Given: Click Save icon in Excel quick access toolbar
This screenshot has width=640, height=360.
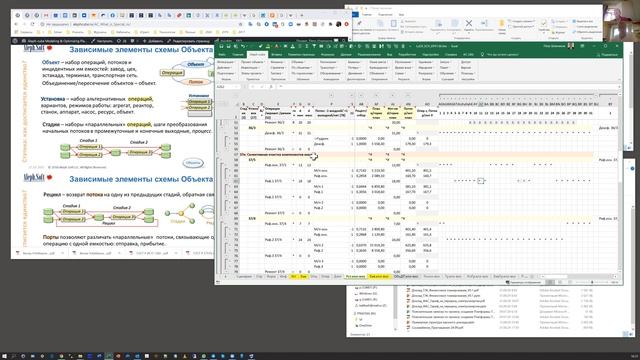Looking at the screenshot, I should click(x=221, y=46).
